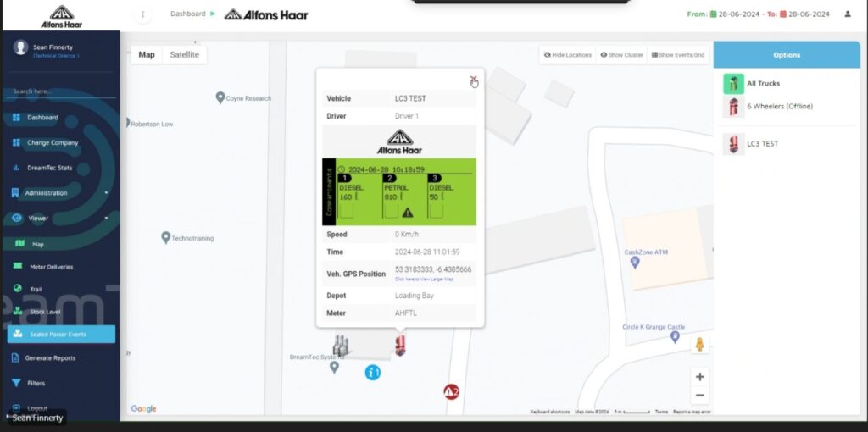Image resolution: width=868 pixels, height=432 pixels.
Task: Click the Options panel header
Action: point(787,55)
